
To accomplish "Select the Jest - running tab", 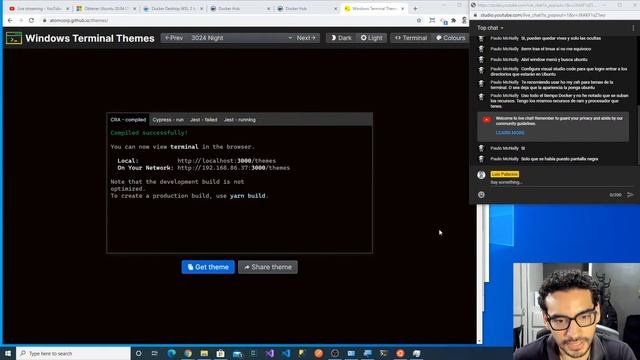I will [240, 120].
